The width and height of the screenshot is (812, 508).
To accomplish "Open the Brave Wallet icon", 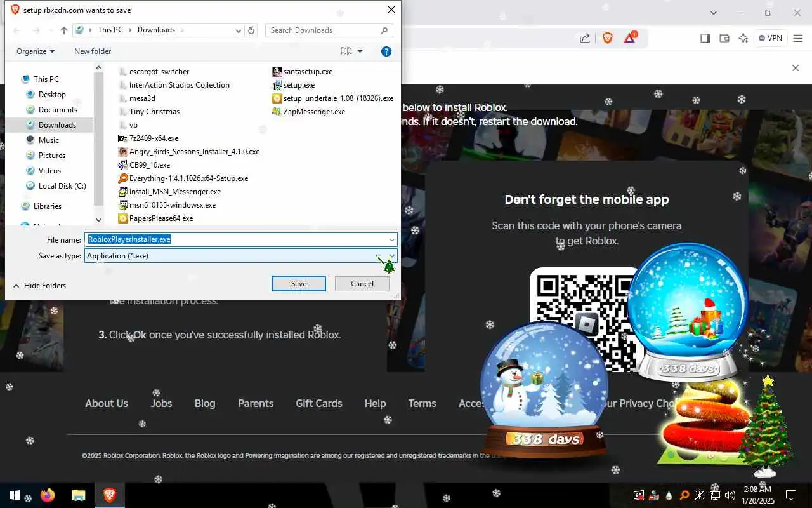I will point(724,38).
